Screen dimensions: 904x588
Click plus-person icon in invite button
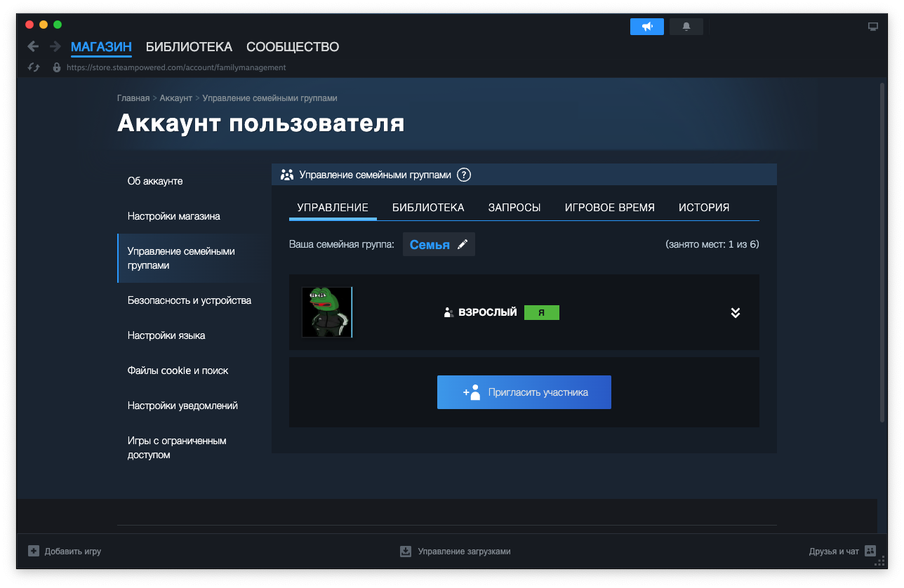pos(472,392)
